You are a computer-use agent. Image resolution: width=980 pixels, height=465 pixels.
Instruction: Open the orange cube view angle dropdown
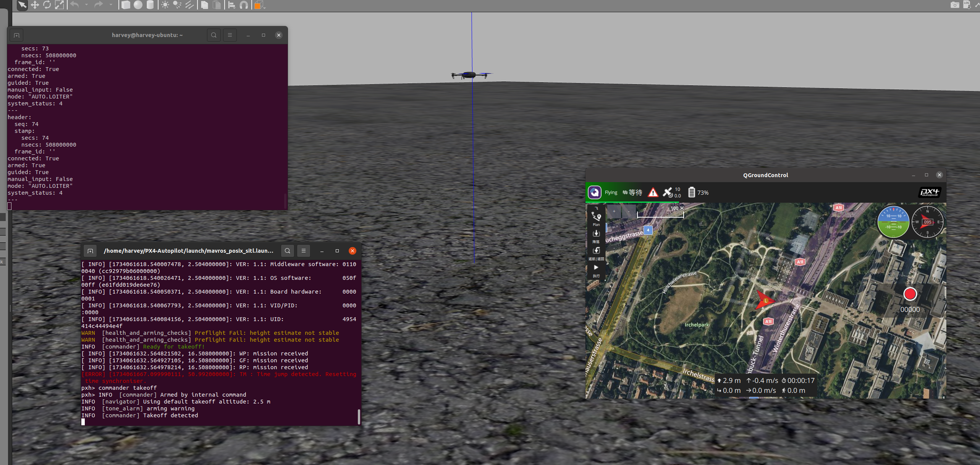point(260,5)
